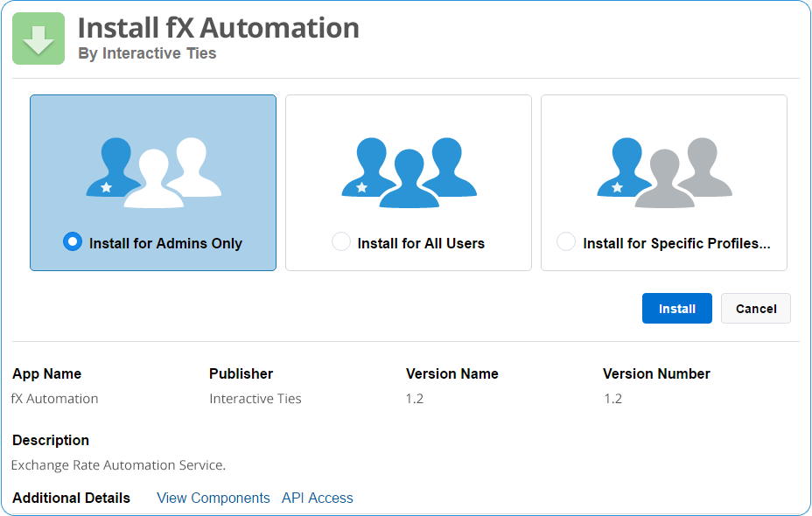Click the Version Number heading
The height and width of the screenshot is (516, 812).
click(x=656, y=373)
